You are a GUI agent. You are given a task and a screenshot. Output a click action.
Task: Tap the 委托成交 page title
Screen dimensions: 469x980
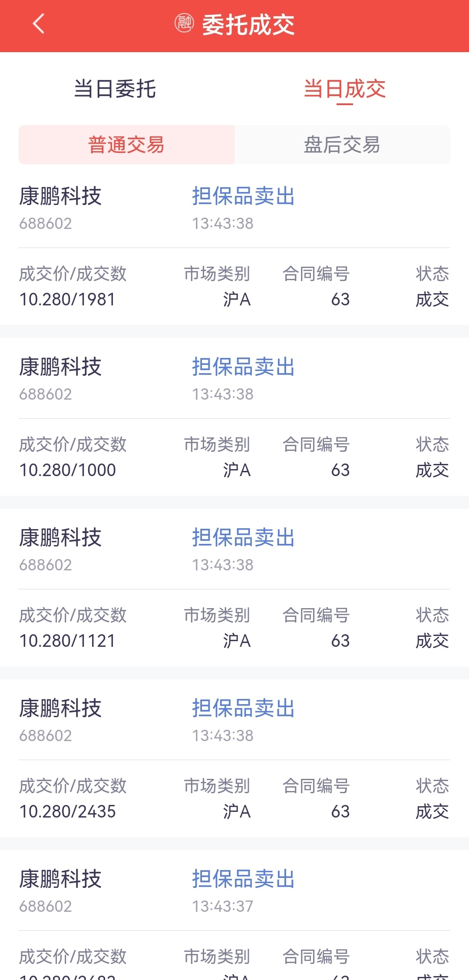248,24
